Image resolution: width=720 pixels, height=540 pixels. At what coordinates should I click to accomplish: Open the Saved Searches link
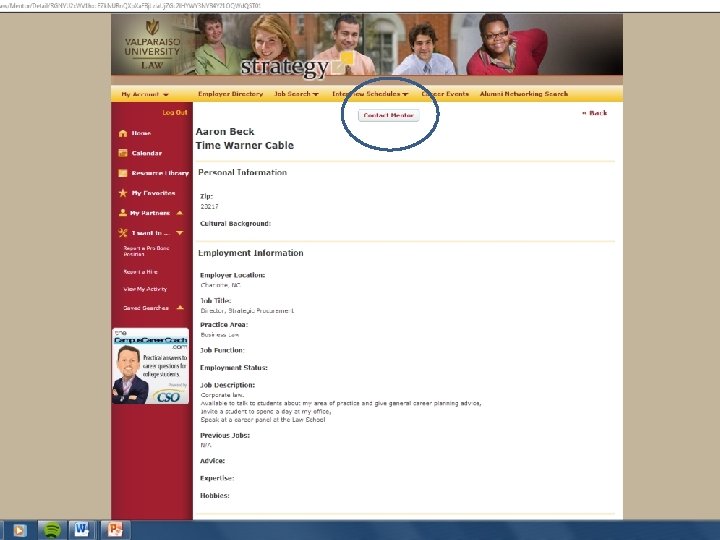pyautogui.click(x=146, y=308)
